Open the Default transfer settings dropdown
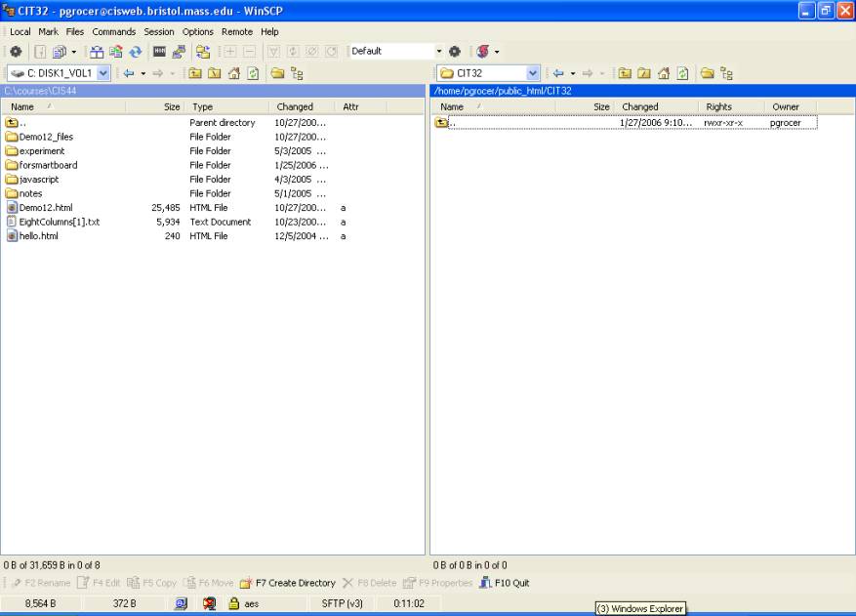 point(439,52)
